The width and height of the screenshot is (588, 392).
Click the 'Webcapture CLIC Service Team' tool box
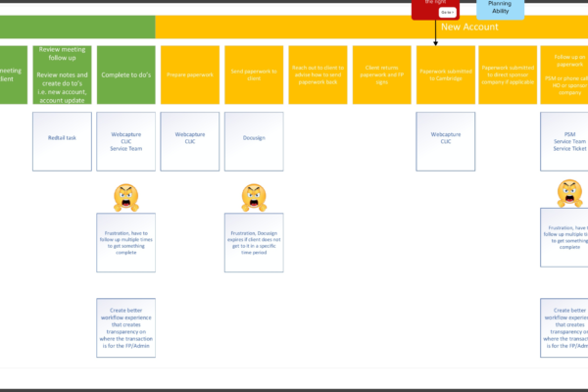[x=126, y=141]
